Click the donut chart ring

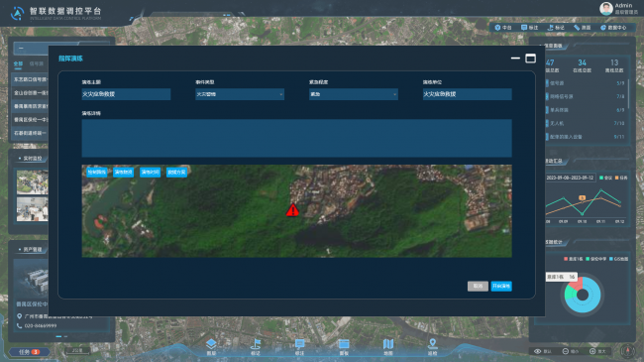click(583, 295)
